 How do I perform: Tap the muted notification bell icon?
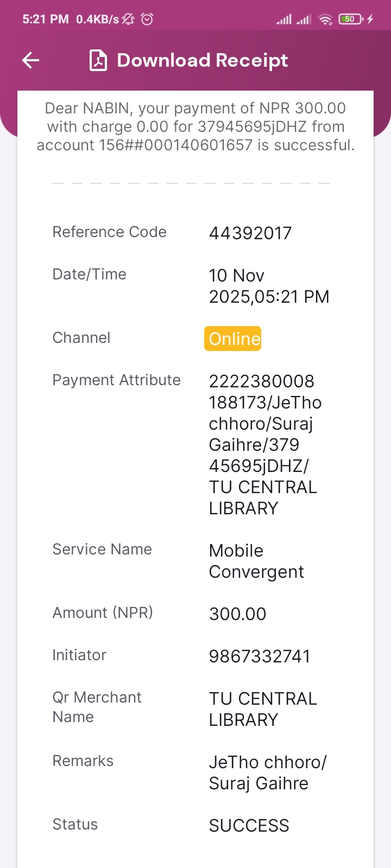tap(128, 20)
